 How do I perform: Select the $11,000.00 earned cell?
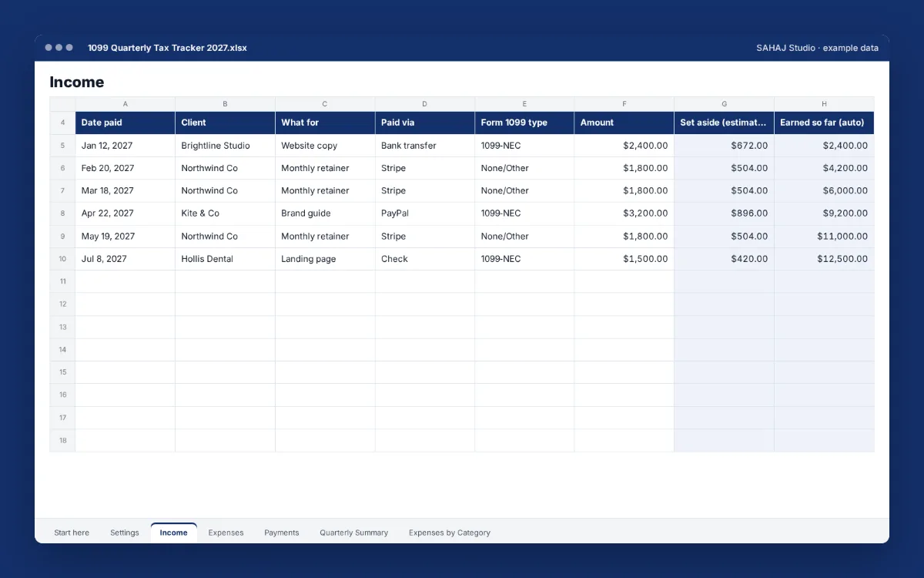(x=824, y=237)
